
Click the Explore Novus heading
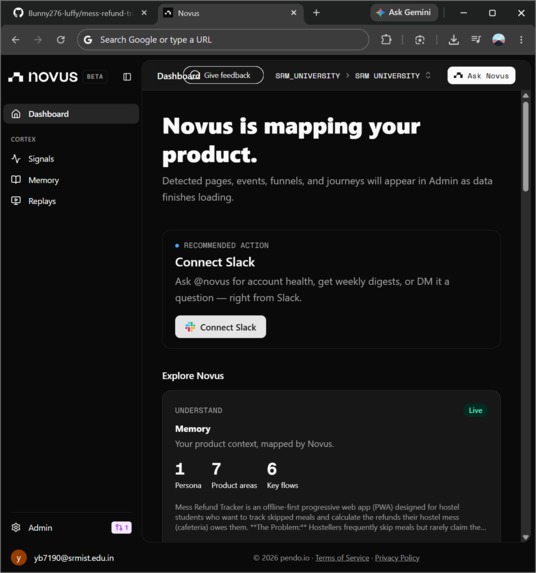coord(193,376)
